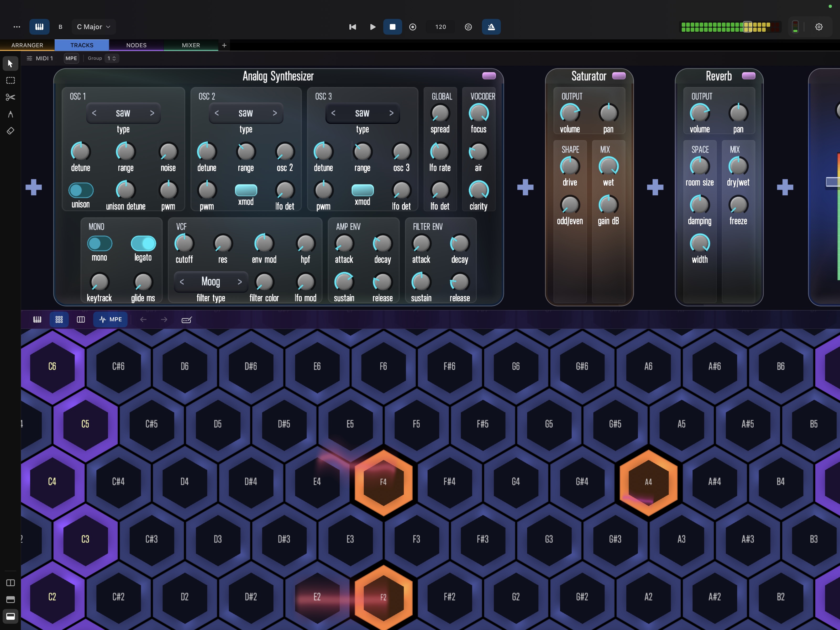Select previous OSC 3 waveform type

pyautogui.click(x=333, y=113)
